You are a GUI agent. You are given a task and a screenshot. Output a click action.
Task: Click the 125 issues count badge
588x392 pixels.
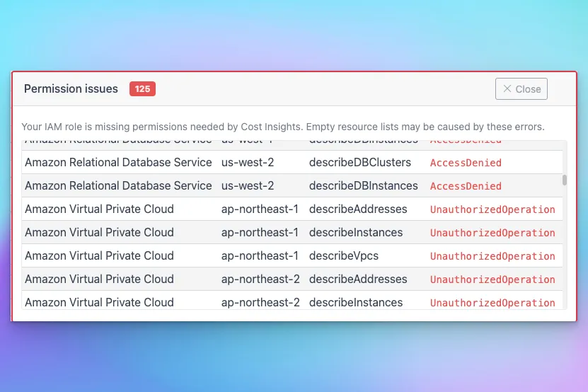[142, 89]
